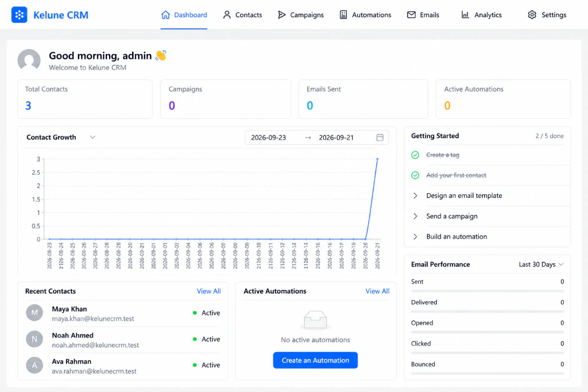Click the Automations document icon
The image size is (588, 392).
pos(343,14)
